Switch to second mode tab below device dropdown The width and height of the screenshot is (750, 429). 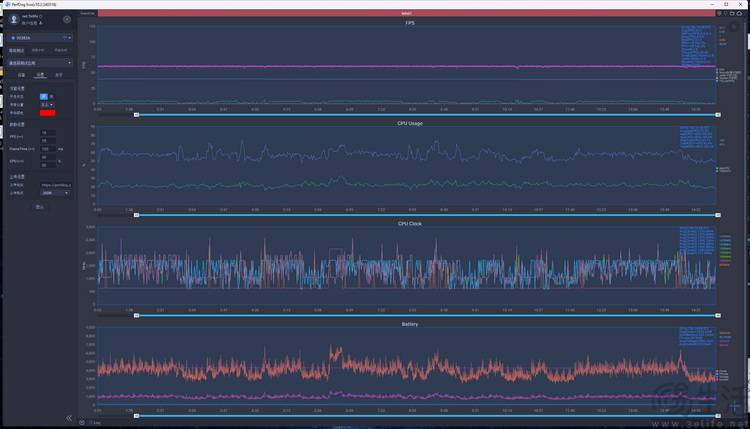click(x=38, y=50)
